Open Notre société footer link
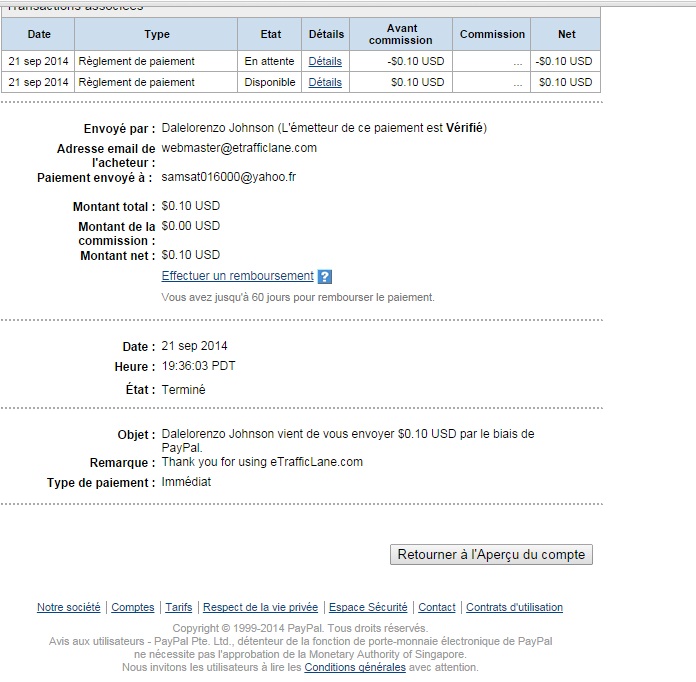The height and width of the screenshot is (682, 696). 69,607
